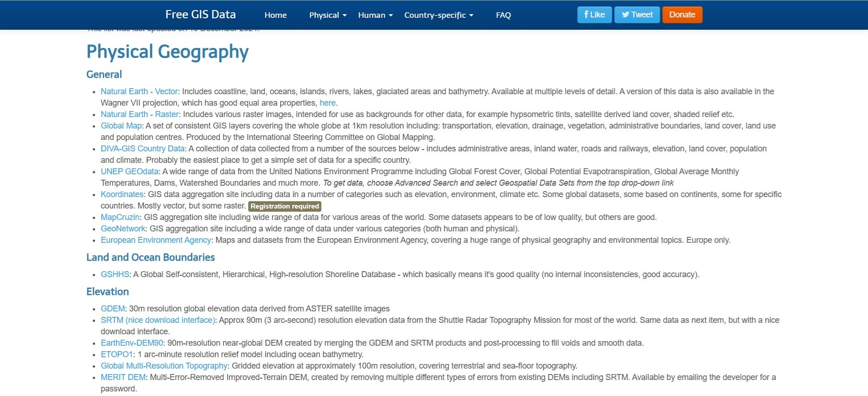868x396 pixels.
Task: Open the UNEP GEOdata link
Action: (130, 171)
